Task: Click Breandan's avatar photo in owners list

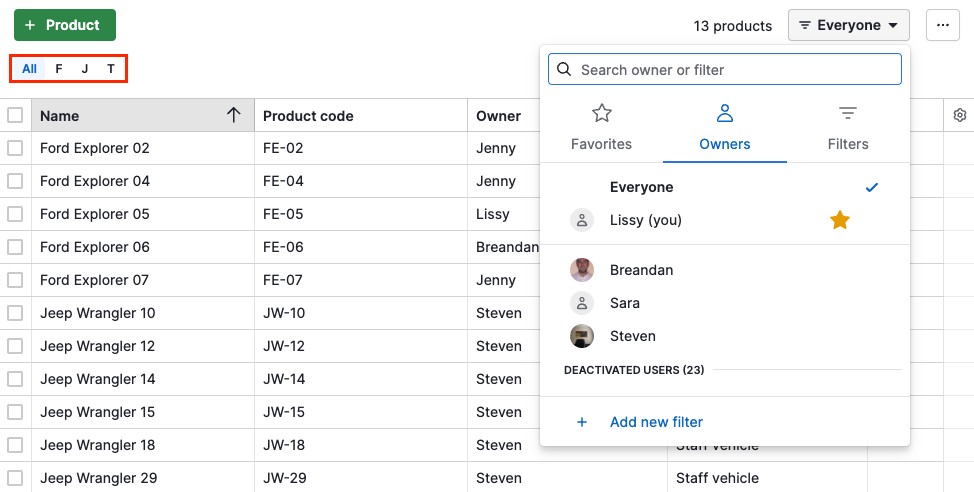Action: tap(582, 270)
